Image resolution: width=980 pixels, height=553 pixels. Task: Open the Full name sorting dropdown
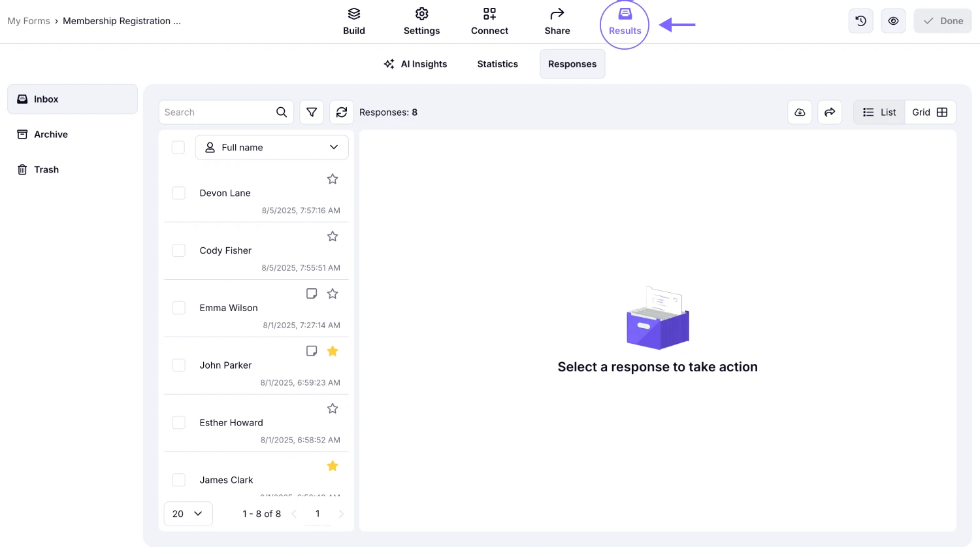pos(272,147)
